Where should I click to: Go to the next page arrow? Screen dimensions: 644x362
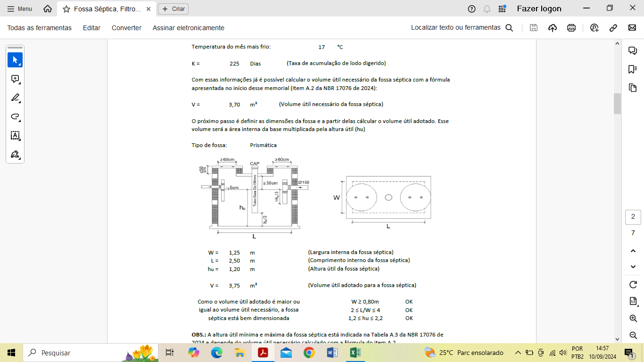point(633,267)
